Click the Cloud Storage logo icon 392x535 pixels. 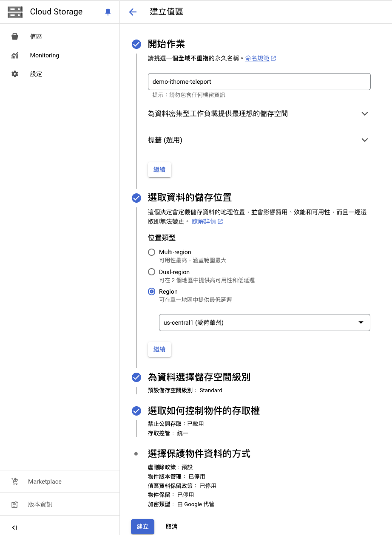pyautogui.click(x=15, y=12)
